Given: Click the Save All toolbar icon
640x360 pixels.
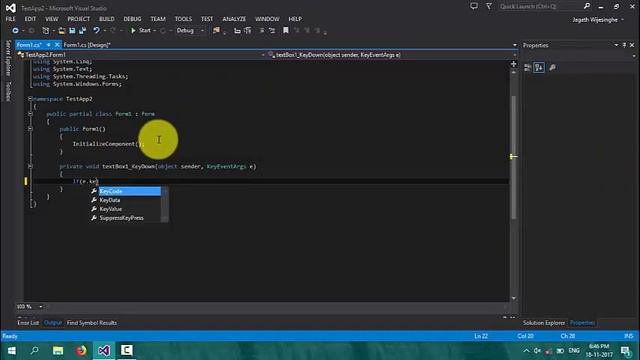Looking at the screenshot, I should (x=82, y=31).
